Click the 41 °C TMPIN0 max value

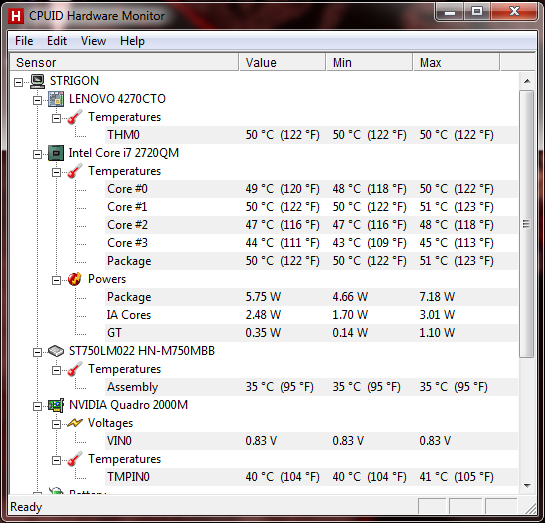456,477
